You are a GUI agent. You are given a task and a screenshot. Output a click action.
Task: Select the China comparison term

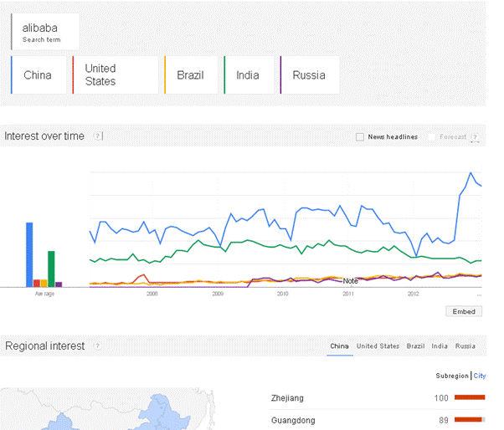(40, 75)
